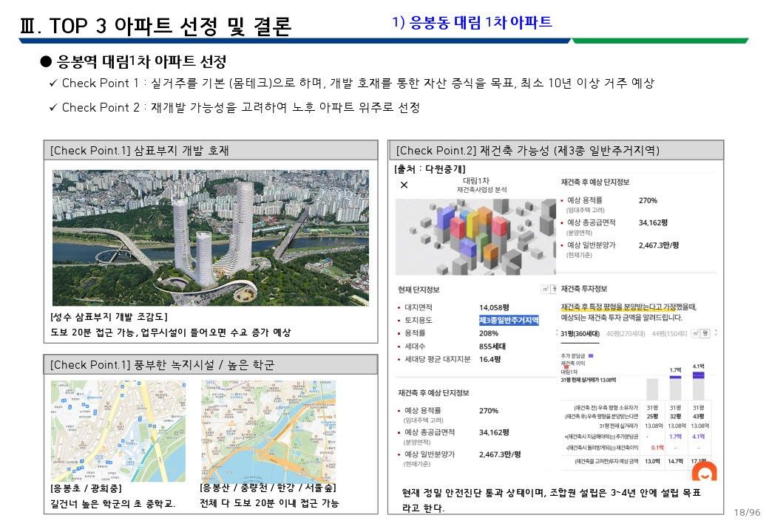Click the yellow-underlined 재건축 후 특정 평형 sentence
Image resolution: width=769 pixels, height=532 pixels.
pyautogui.click(x=629, y=307)
